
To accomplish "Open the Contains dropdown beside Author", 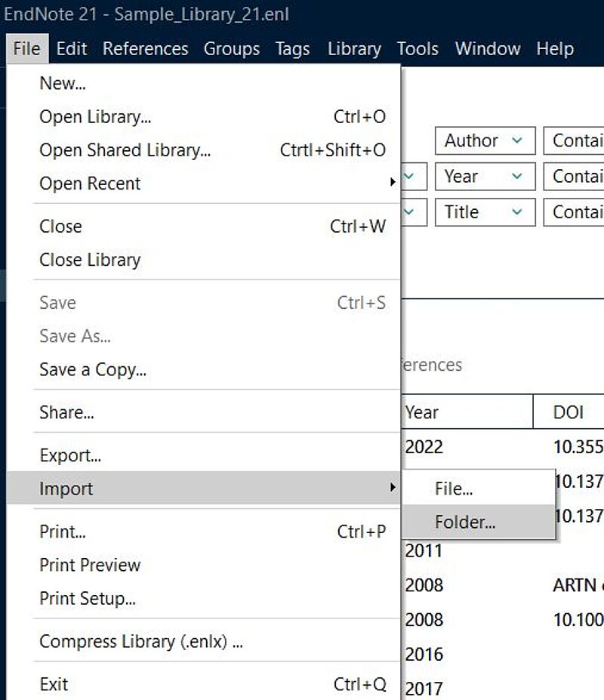I will pyautogui.click(x=574, y=140).
